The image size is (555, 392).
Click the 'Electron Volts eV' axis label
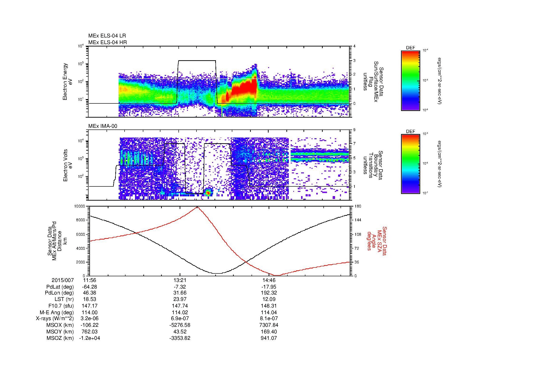point(67,166)
